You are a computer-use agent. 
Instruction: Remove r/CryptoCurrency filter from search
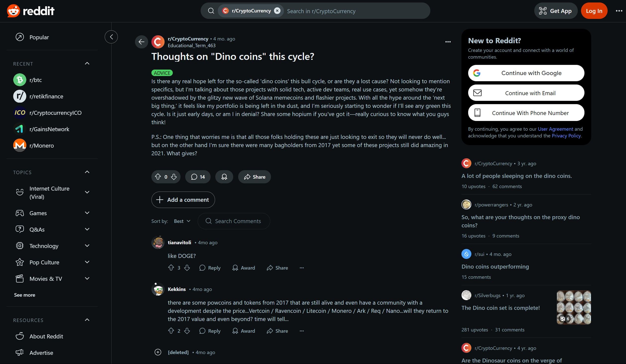click(x=277, y=11)
